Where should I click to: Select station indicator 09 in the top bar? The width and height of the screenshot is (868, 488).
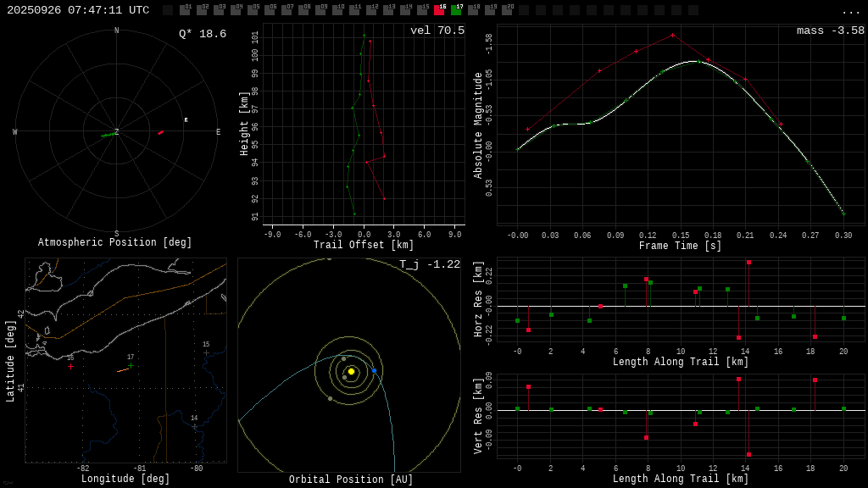pos(320,10)
